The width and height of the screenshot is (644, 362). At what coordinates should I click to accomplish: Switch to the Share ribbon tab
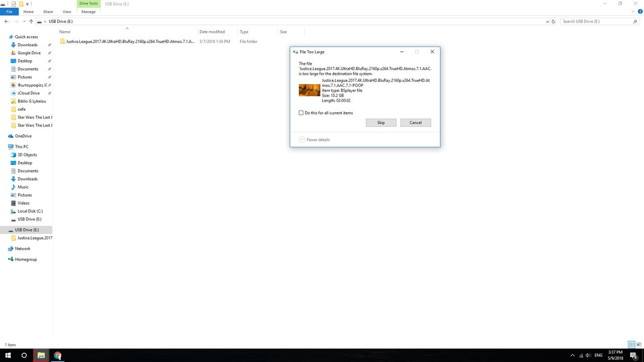click(48, 12)
